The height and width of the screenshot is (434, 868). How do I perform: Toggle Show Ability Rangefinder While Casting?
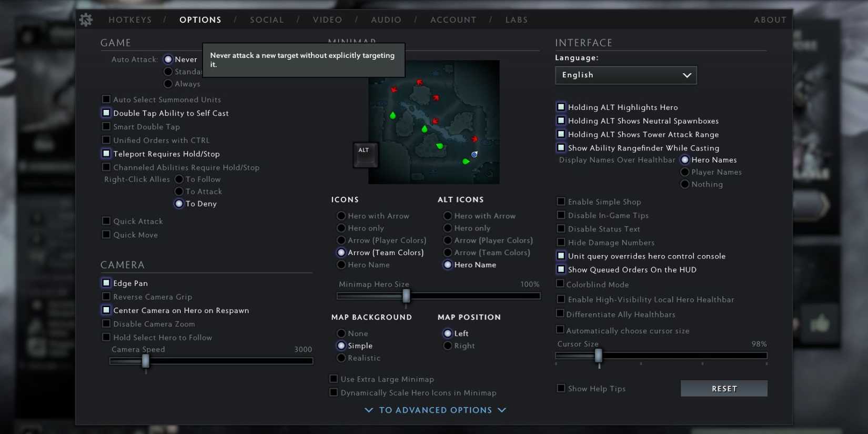pos(561,148)
